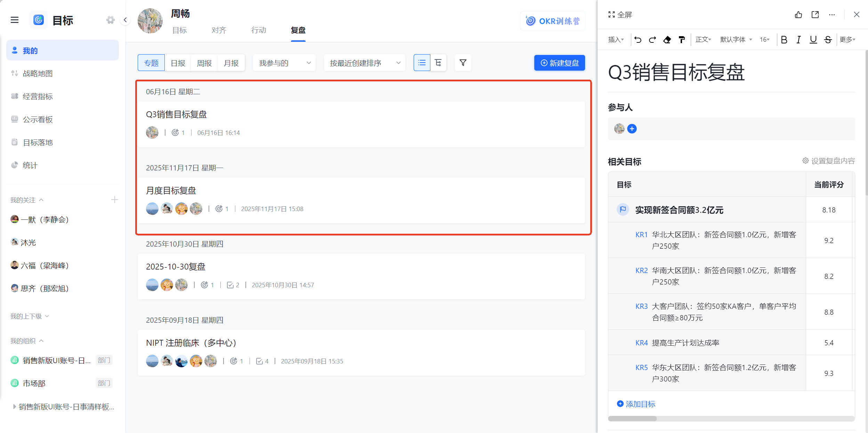This screenshot has width=868, height=433.
Task: Open the Q3销售目标复盘 review card
Action: [x=361, y=124]
